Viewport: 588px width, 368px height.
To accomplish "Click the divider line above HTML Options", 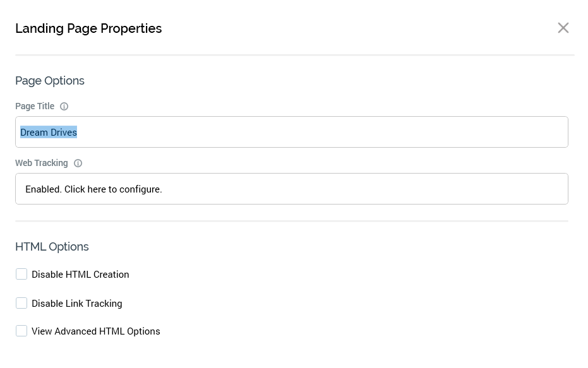I will point(291,221).
